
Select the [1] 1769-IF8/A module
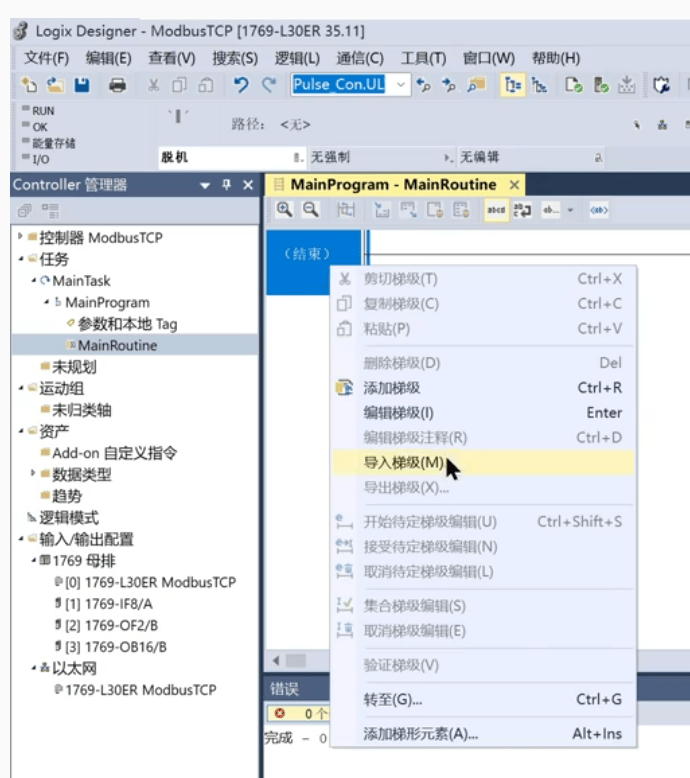click(109, 604)
